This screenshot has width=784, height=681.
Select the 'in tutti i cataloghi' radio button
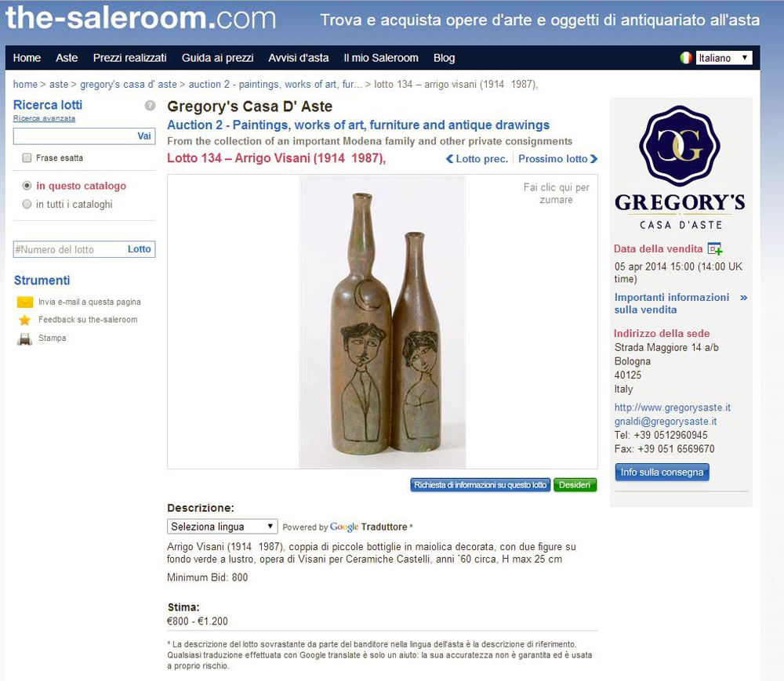coord(27,204)
